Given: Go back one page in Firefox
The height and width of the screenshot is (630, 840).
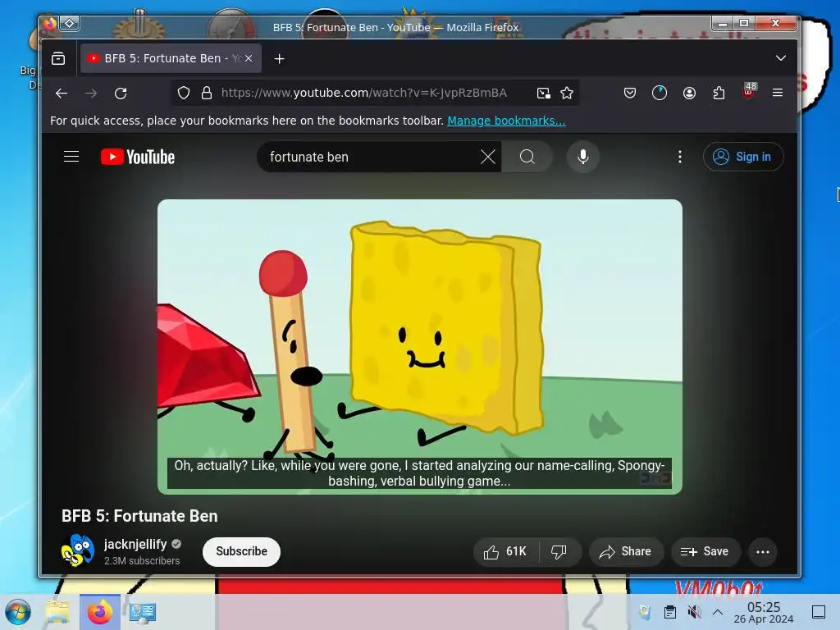Looking at the screenshot, I should click(x=62, y=94).
